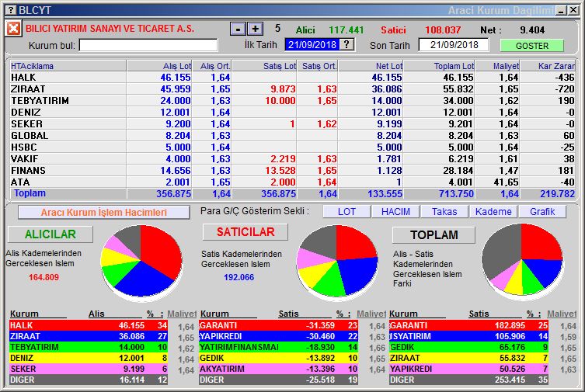The height and width of the screenshot is (392, 585).
Task: Click the Saticilar pie chart
Action: pyautogui.click(x=337, y=262)
